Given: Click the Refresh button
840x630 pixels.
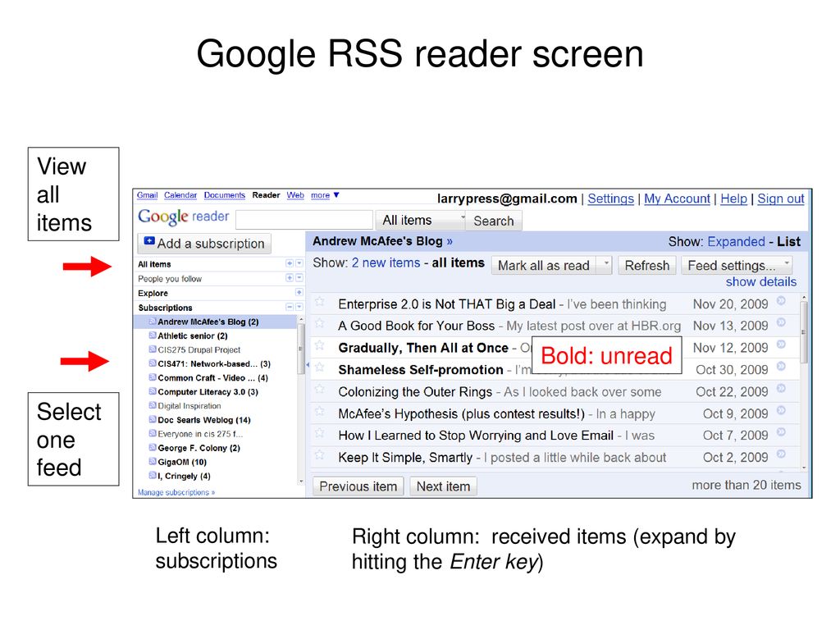Looking at the screenshot, I should [x=646, y=265].
